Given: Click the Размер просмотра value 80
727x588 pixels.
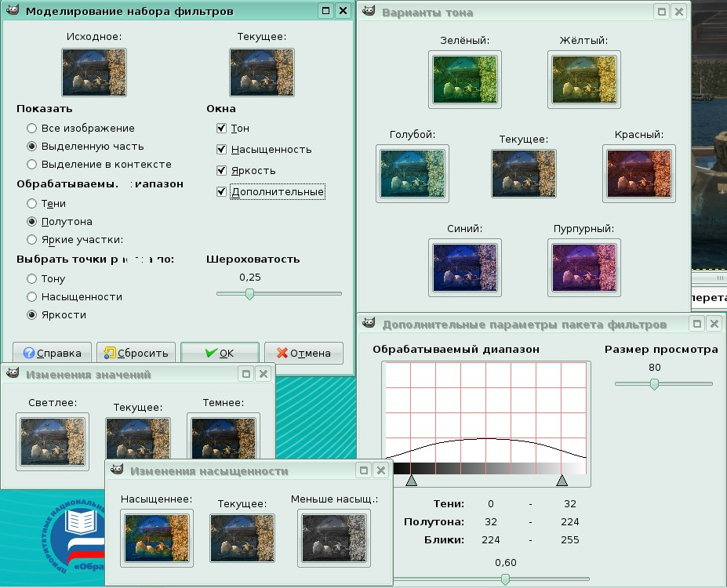Looking at the screenshot, I should point(655,368).
